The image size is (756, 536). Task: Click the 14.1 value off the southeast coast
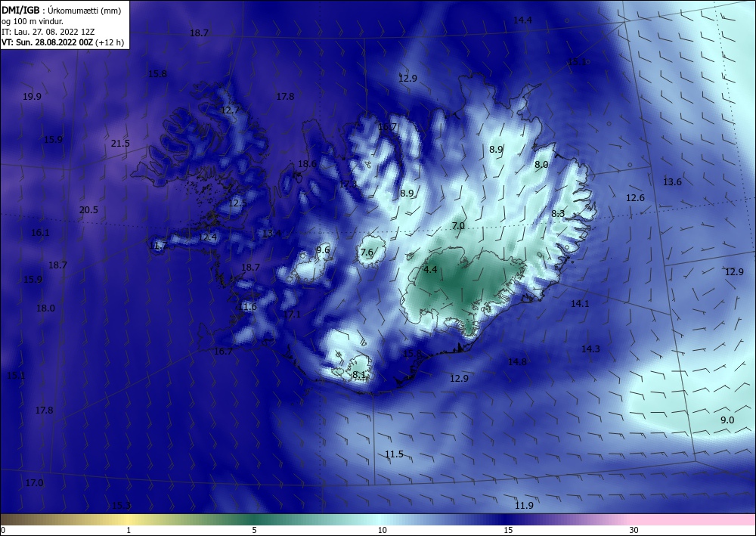click(580, 303)
